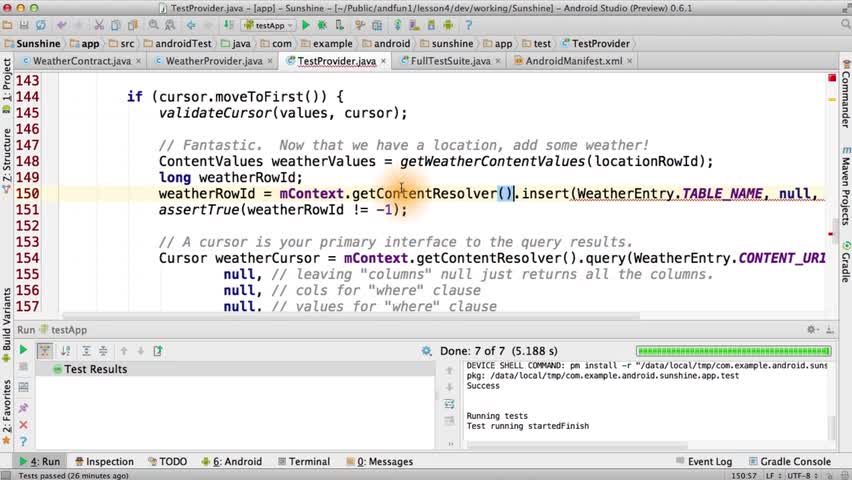Open the Inspection tool window
The image size is (852, 480).
click(104, 461)
